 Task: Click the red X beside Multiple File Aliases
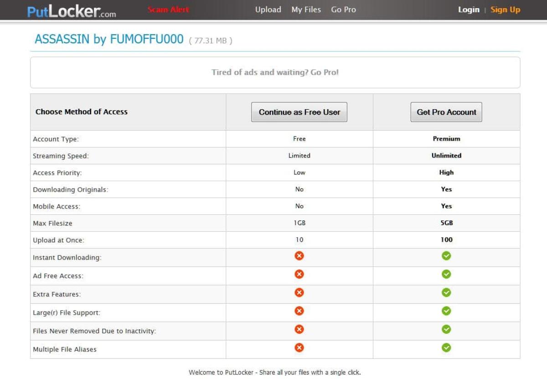click(x=299, y=347)
